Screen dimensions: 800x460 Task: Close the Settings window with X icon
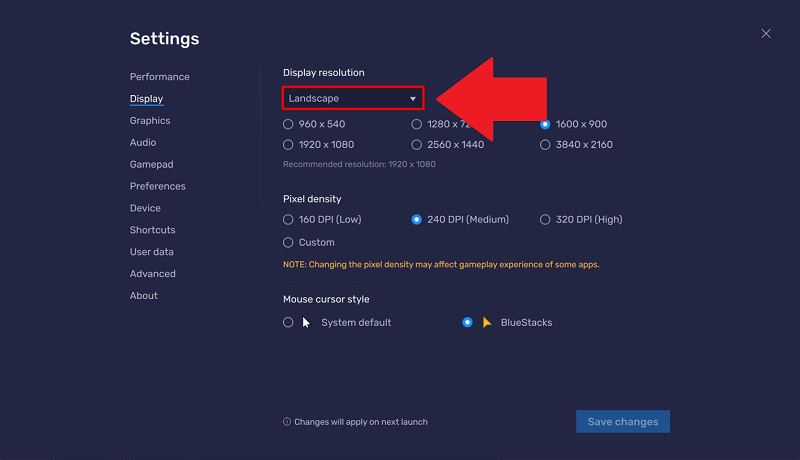[766, 34]
